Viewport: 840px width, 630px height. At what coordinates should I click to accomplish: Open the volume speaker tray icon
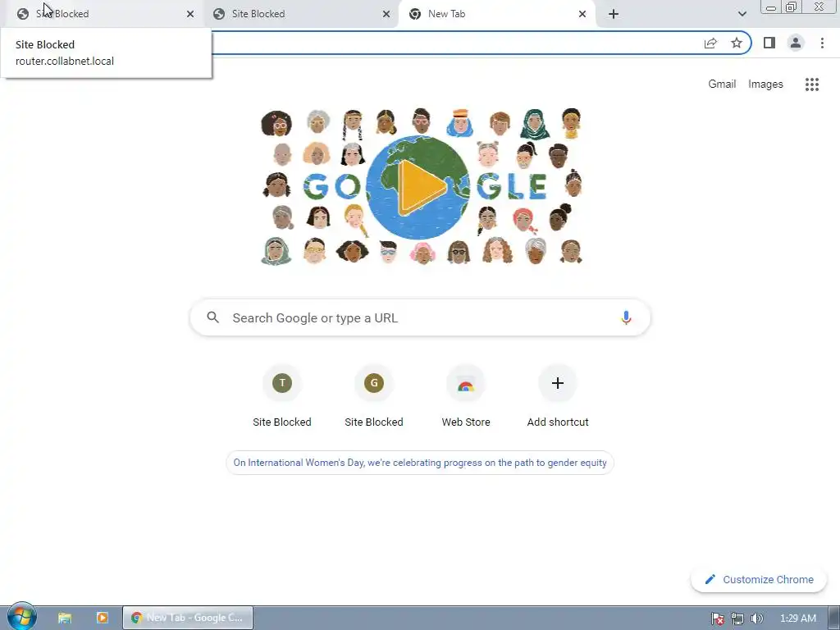(756, 619)
